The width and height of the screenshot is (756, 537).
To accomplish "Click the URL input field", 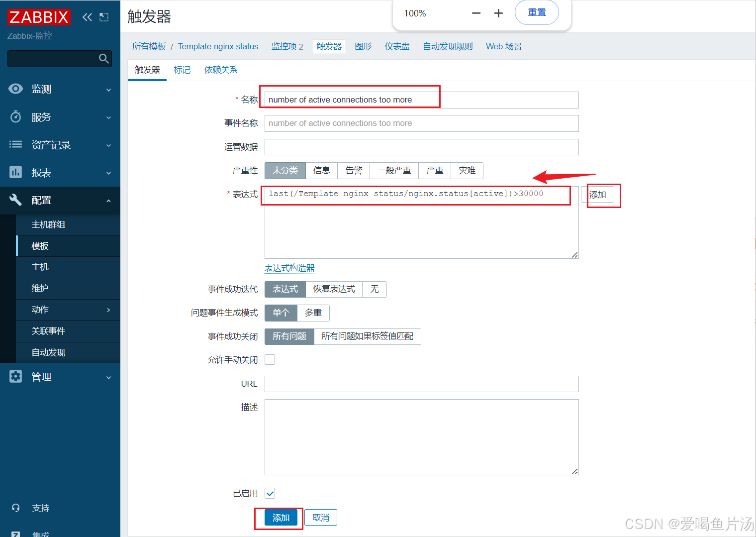I will pyautogui.click(x=421, y=384).
